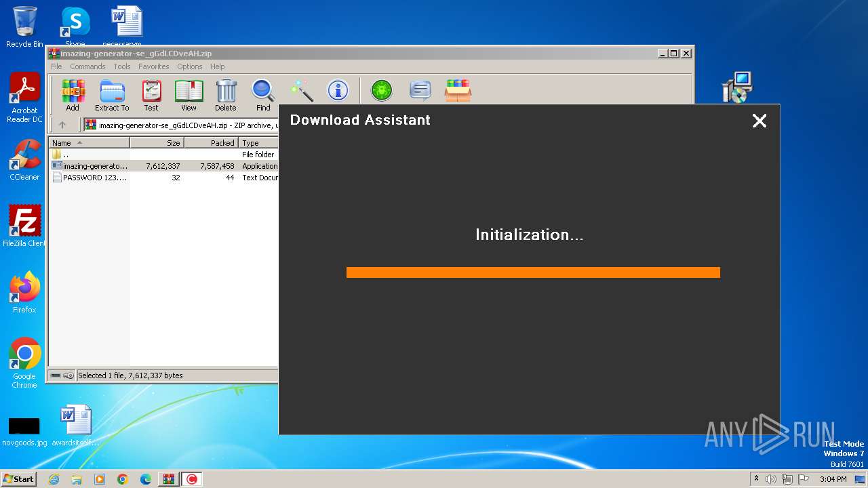Show hidden system tray icons

tap(757, 479)
